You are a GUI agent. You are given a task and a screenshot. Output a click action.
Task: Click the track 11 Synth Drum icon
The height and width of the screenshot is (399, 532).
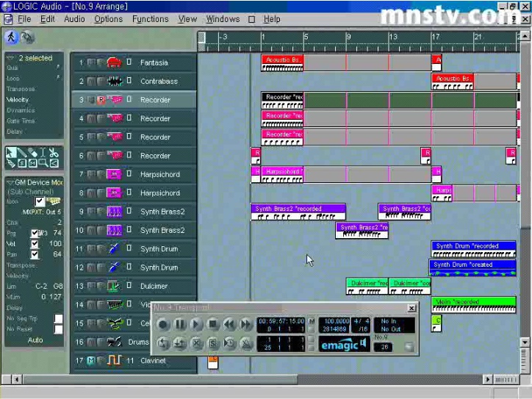point(115,248)
